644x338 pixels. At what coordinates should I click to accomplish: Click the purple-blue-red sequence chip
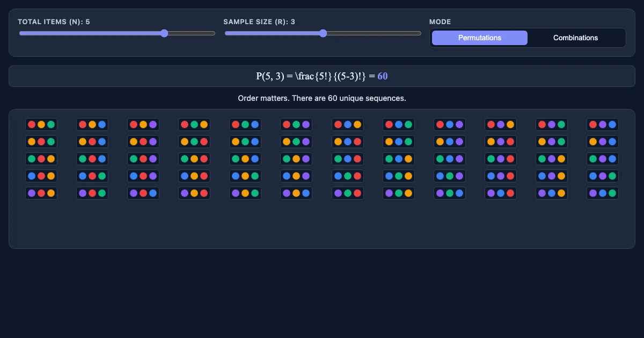501,193
